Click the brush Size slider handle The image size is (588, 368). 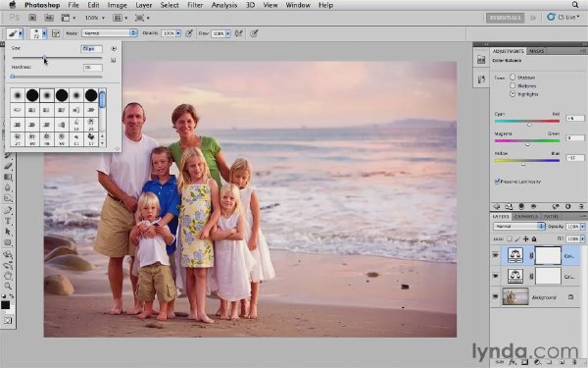[x=45, y=58]
